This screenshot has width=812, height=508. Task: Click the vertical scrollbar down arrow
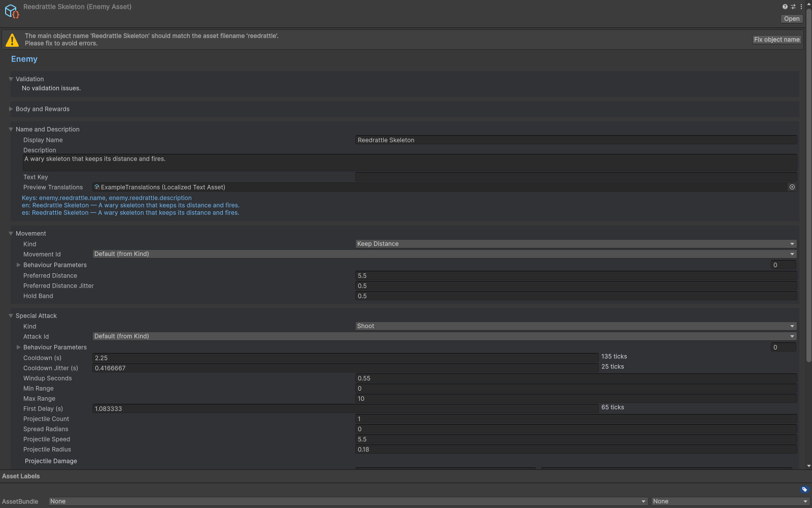(x=809, y=466)
